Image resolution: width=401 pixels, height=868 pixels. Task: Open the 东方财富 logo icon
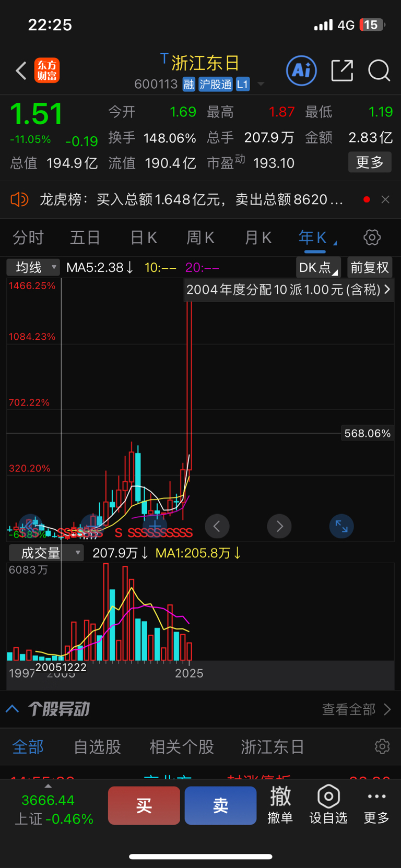tap(47, 71)
